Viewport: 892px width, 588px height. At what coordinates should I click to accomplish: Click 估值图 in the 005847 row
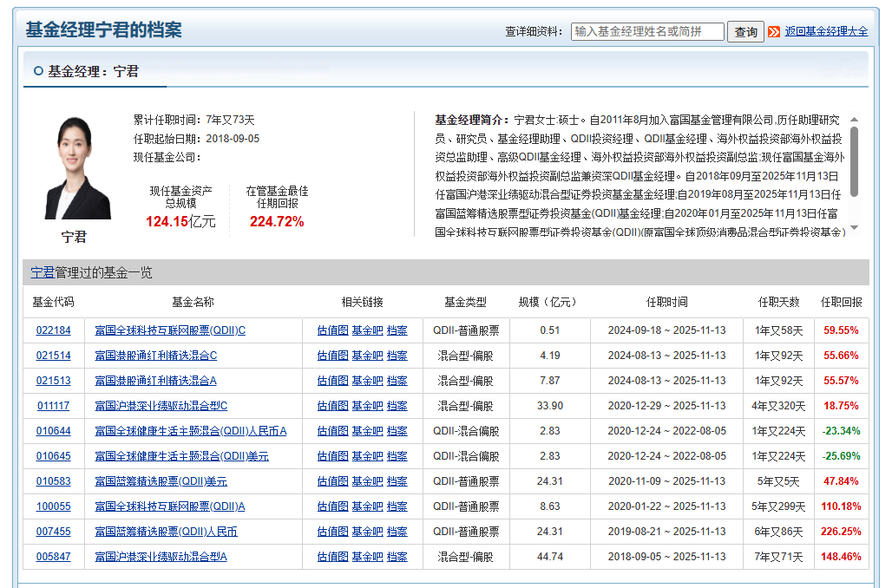pyautogui.click(x=333, y=557)
